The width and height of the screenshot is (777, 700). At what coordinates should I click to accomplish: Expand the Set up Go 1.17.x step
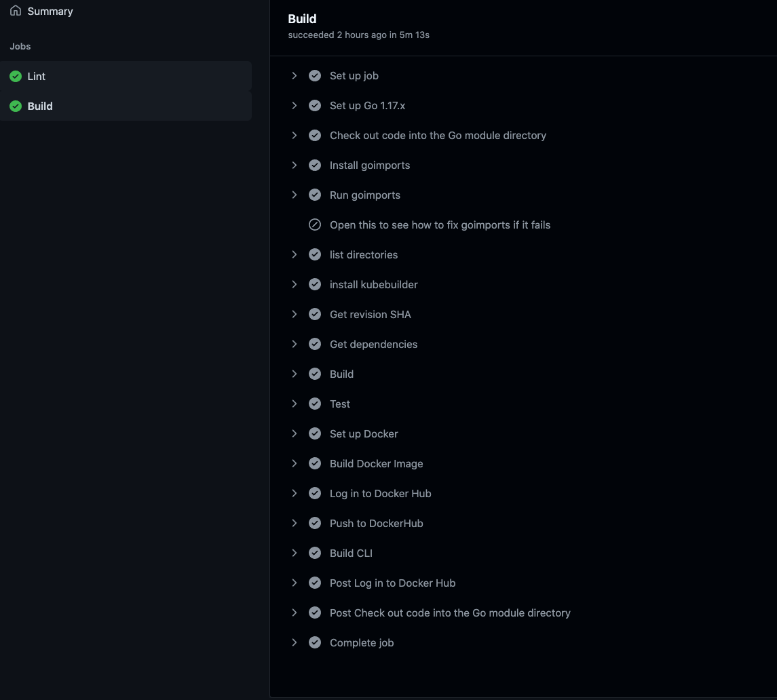[x=294, y=105]
